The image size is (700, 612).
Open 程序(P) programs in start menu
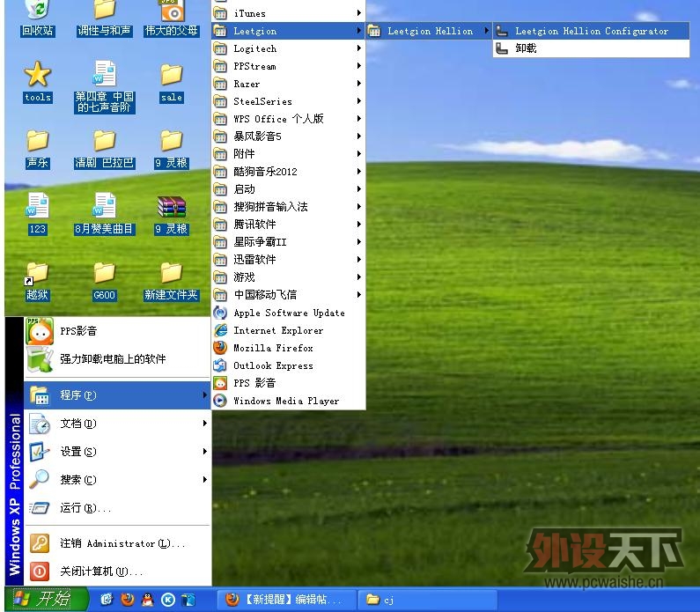(117, 395)
